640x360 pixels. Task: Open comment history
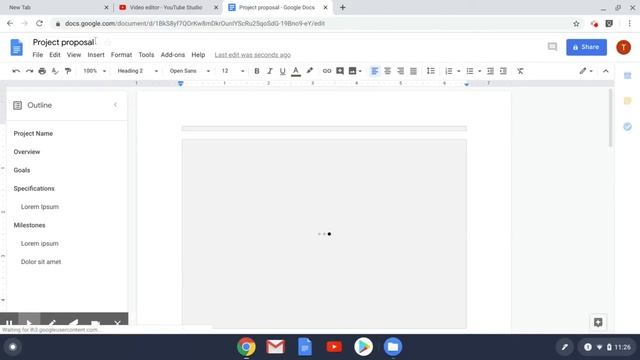(552, 47)
